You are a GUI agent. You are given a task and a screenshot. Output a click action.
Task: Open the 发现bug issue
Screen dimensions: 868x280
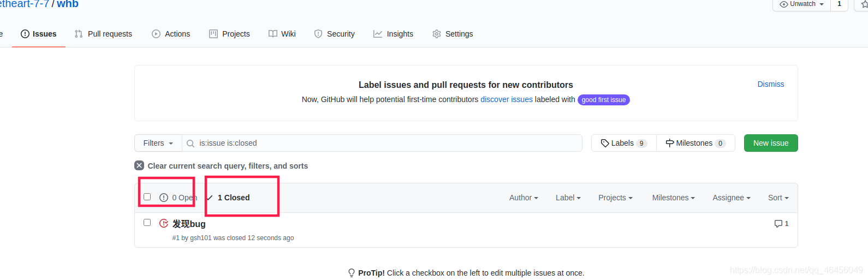189,224
